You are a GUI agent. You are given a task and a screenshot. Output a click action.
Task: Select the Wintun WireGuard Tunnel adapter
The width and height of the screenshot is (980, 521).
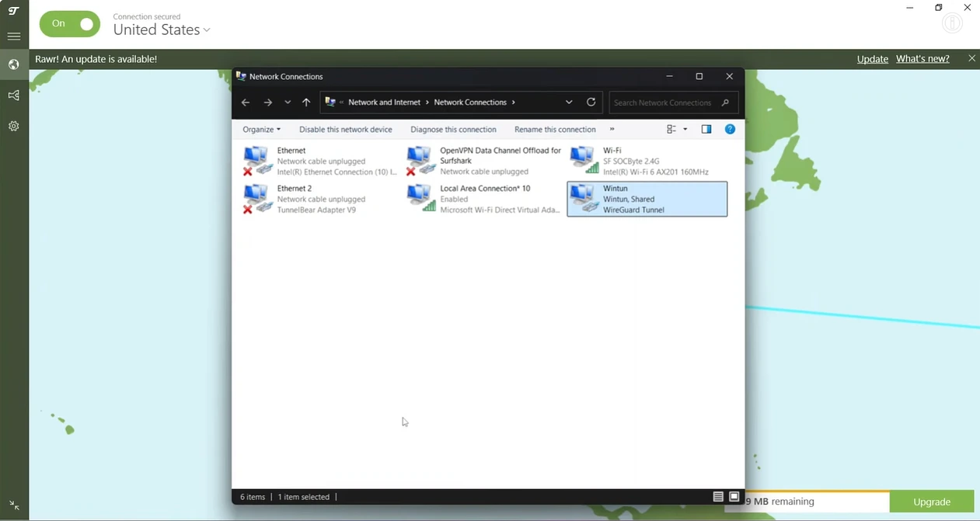pos(647,200)
